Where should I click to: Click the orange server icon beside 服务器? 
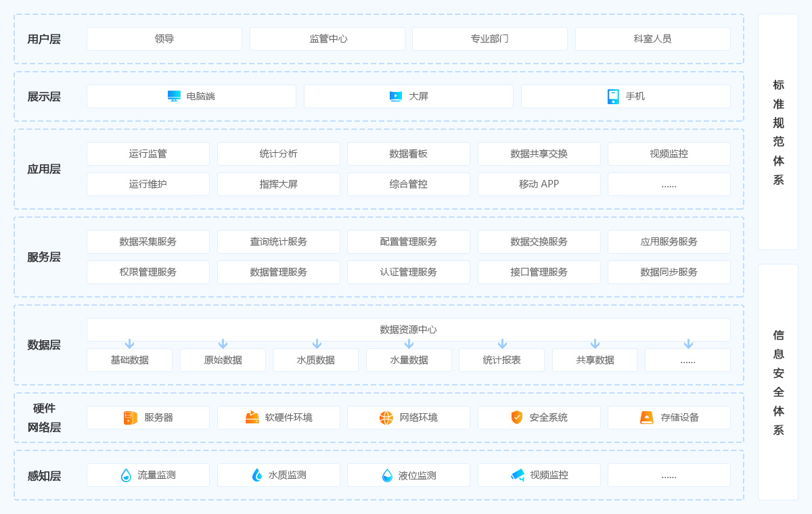tap(131, 418)
